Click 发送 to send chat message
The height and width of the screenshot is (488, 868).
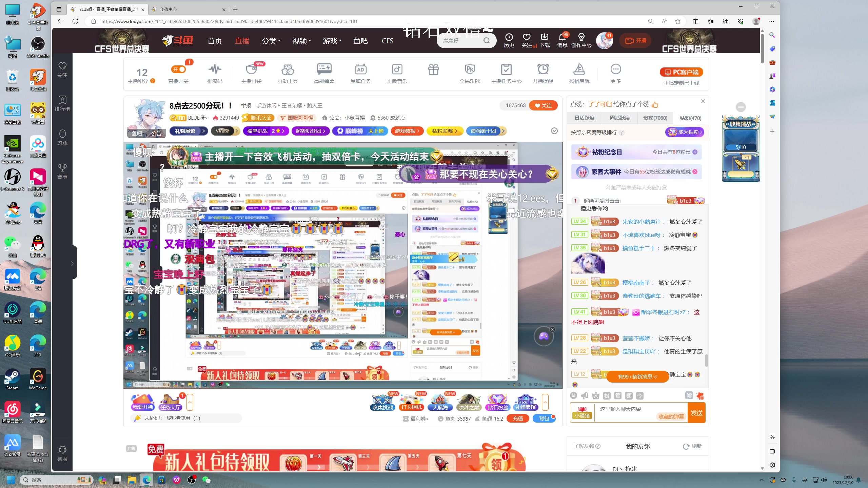pyautogui.click(x=697, y=412)
